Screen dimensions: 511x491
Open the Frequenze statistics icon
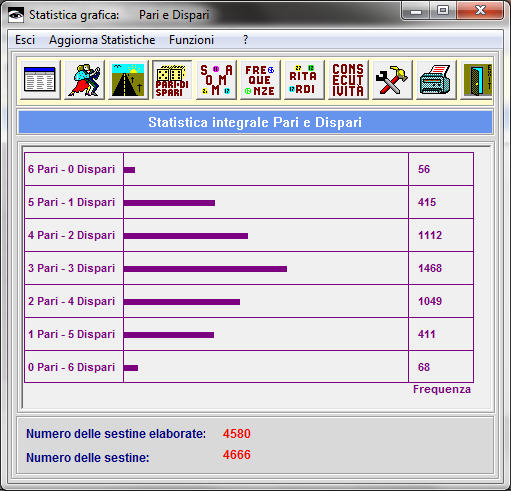click(x=260, y=80)
